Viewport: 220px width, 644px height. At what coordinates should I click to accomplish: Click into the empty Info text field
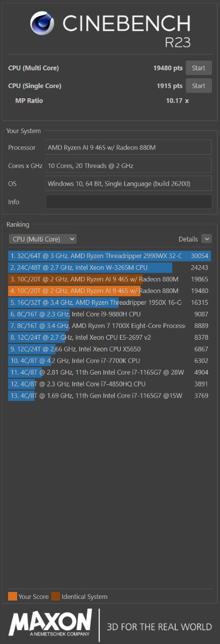tap(129, 202)
